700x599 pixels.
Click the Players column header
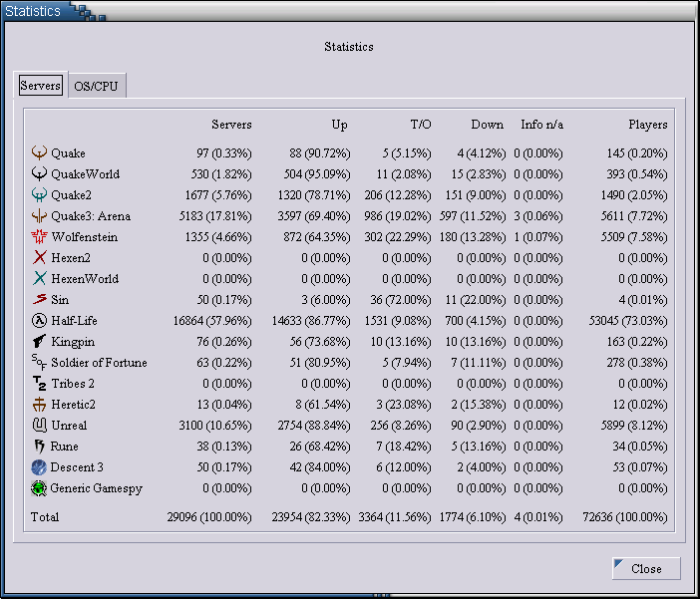(648, 125)
